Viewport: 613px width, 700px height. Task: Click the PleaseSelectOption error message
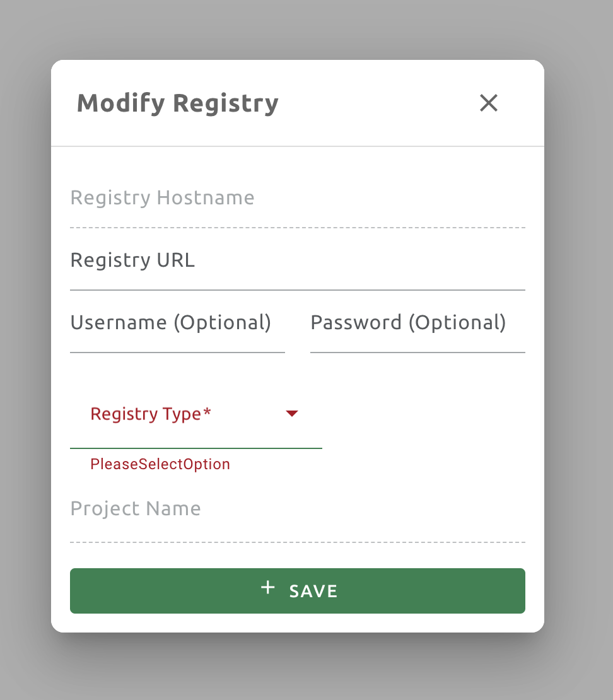pos(160,464)
